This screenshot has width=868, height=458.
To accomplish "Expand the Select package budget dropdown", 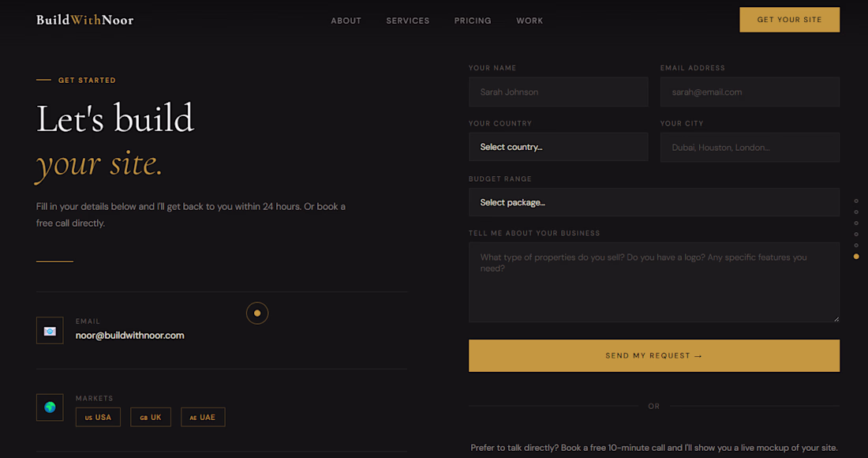I will pos(653,202).
